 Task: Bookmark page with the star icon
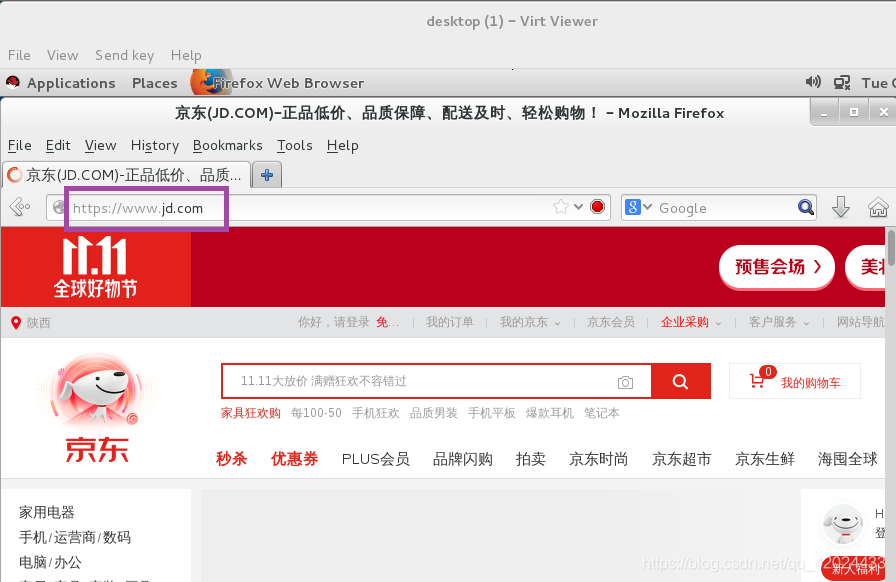tap(561, 207)
